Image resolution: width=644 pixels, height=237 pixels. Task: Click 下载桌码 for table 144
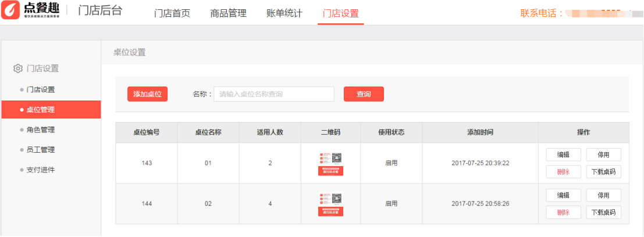tap(604, 213)
